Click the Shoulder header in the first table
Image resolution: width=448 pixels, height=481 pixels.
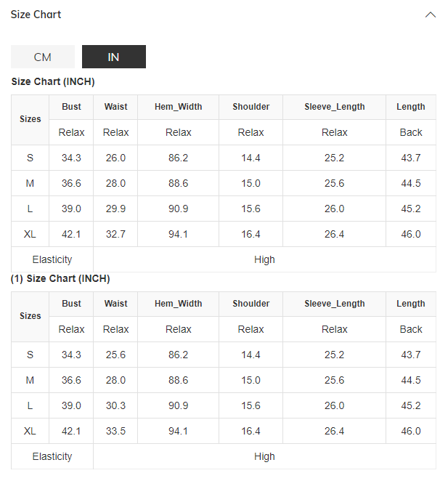coord(251,107)
